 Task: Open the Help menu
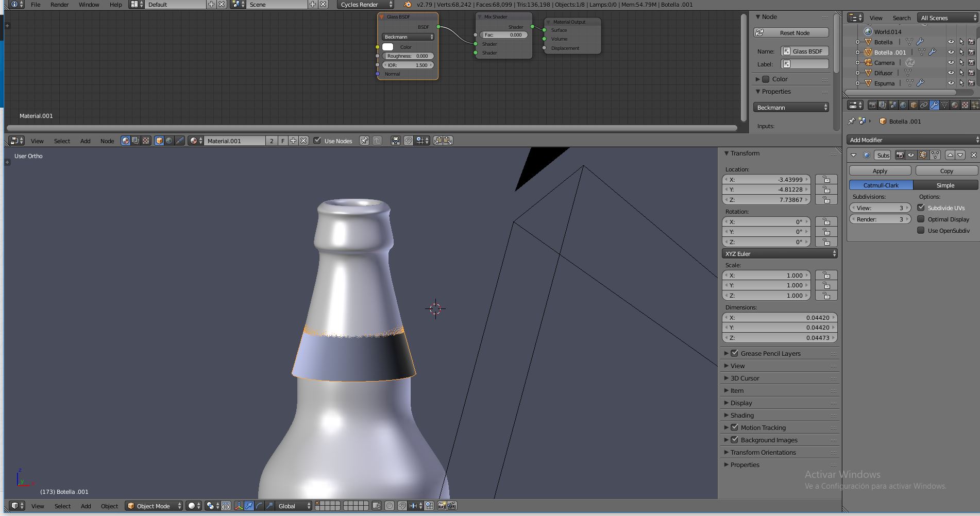pos(115,4)
